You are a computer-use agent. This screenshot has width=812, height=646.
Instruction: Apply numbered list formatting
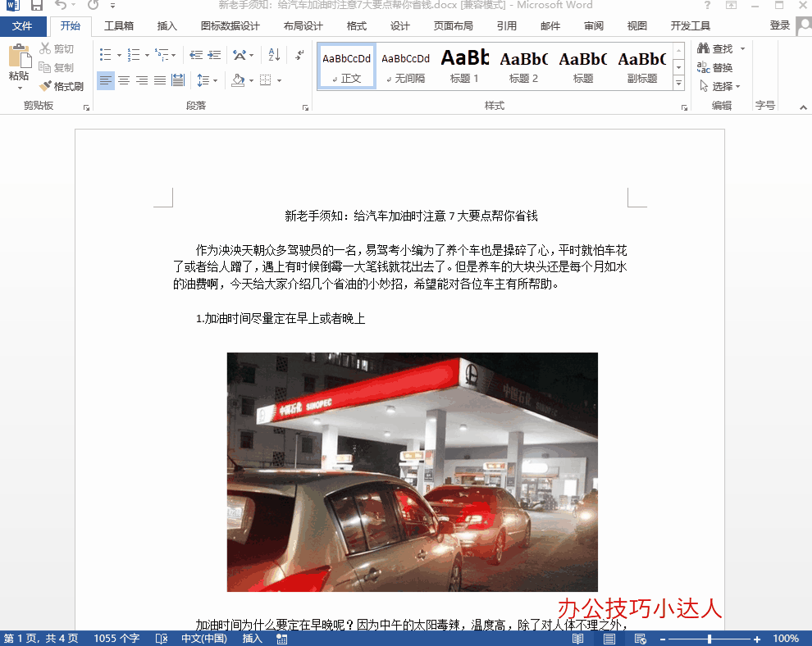click(134, 54)
